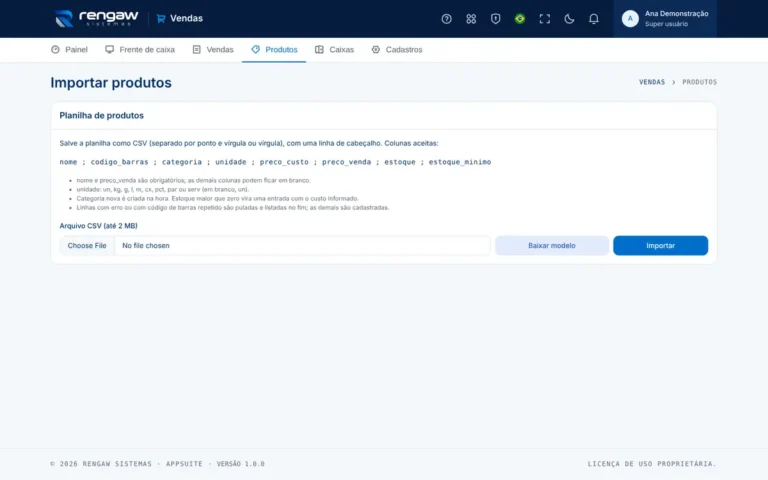Open the Frente de caixa tab

pos(140,49)
